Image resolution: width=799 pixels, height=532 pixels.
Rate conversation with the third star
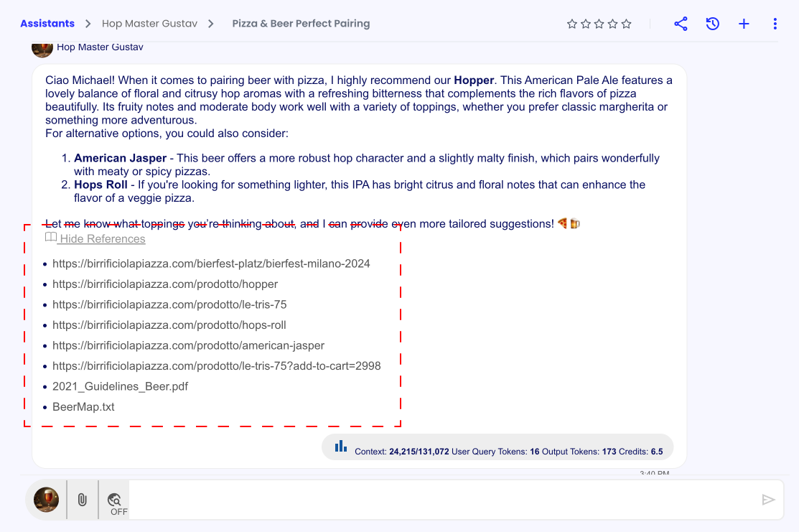tap(599, 24)
